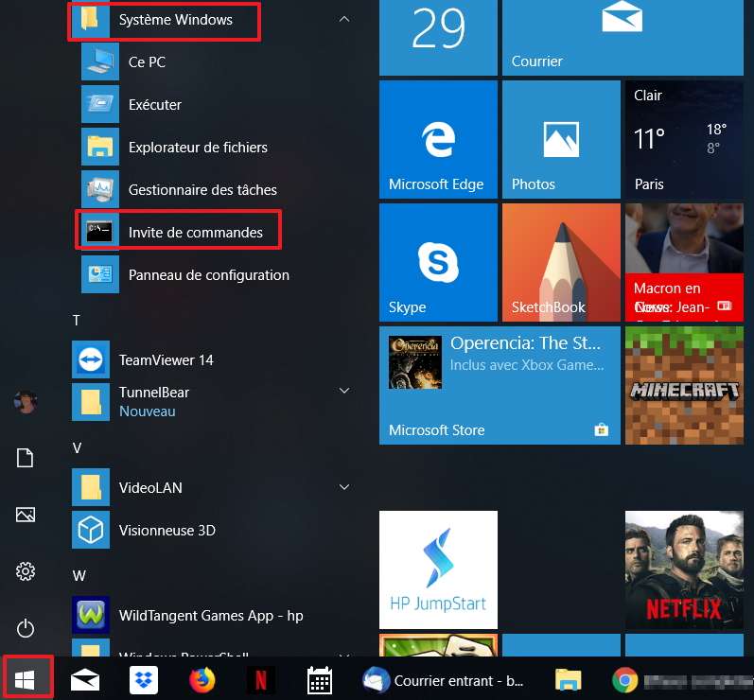
Task: Launch TeamViewer 14
Action: 166,360
